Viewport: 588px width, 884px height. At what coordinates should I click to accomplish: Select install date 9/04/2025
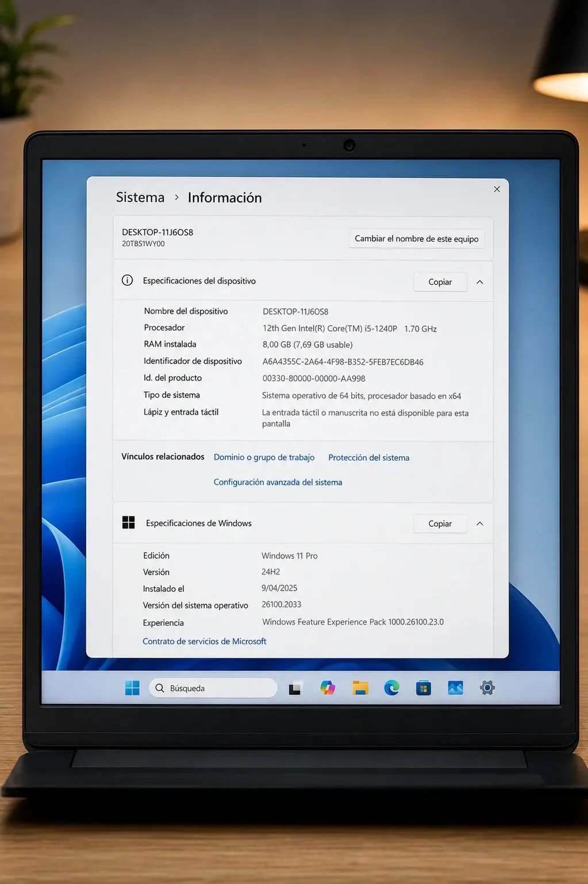279,588
